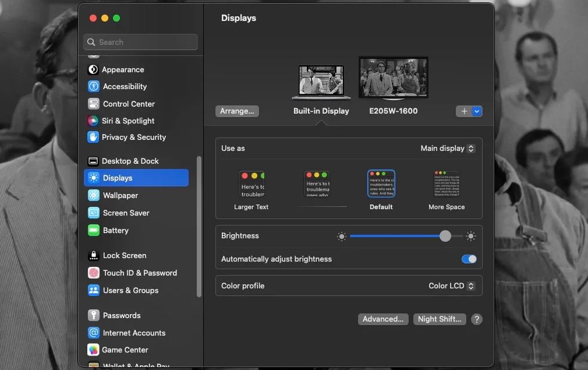
Task: Click the dim brightness sun icon
Action: [342, 236]
